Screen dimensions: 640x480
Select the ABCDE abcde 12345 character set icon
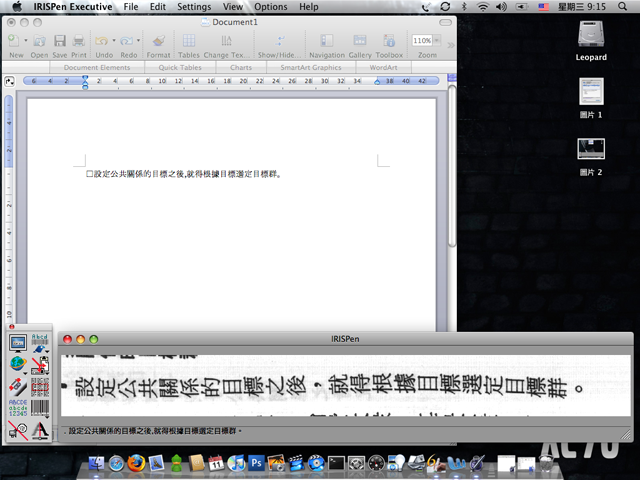tap(18, 408)
